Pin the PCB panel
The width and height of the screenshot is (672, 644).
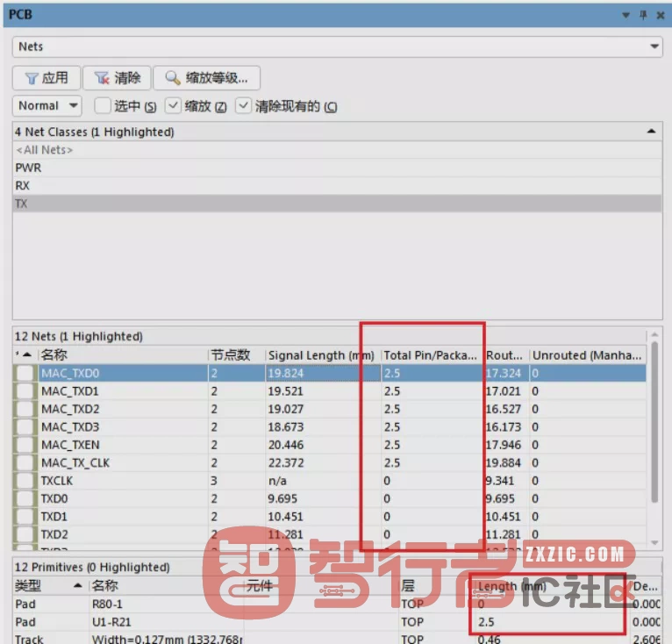(643, 16)
